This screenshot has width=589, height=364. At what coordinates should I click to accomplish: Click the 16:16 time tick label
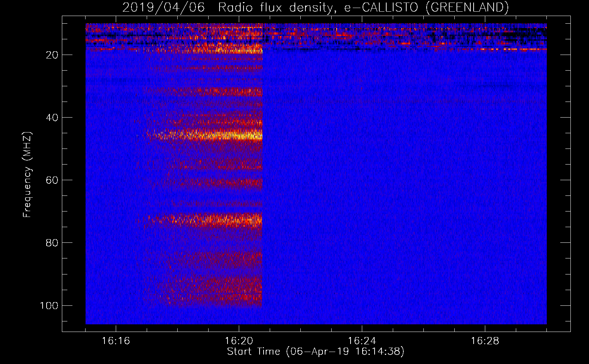pos(116,341)
